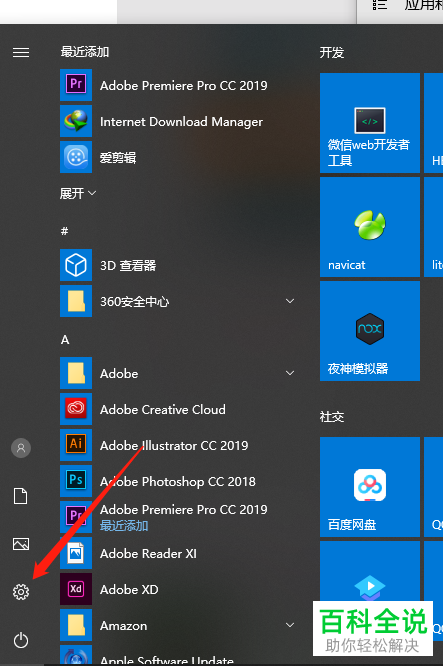Image resolution: width=443 pixels, height=666 pixels.
Task: Click the 最近添加 section header
Action: (x=85, y=52)
